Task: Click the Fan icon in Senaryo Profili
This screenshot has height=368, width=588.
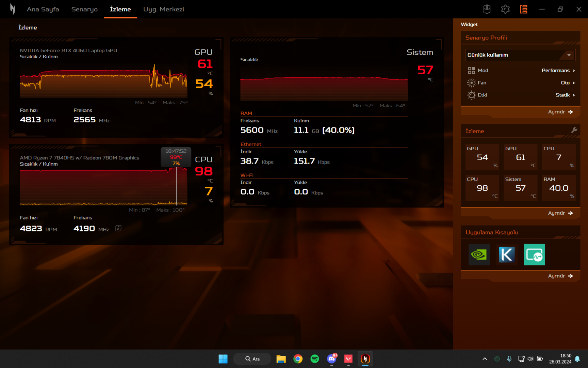Action: (471, 83)
